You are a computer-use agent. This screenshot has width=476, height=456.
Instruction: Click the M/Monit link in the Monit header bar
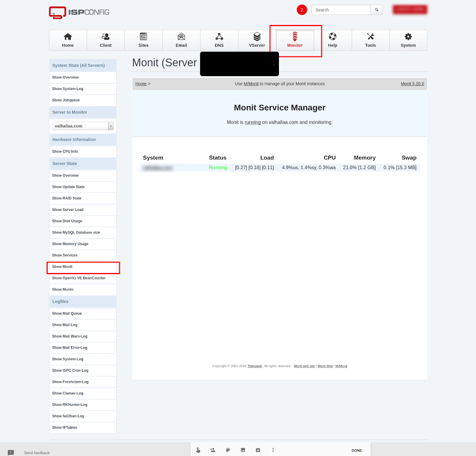[251, 84]
